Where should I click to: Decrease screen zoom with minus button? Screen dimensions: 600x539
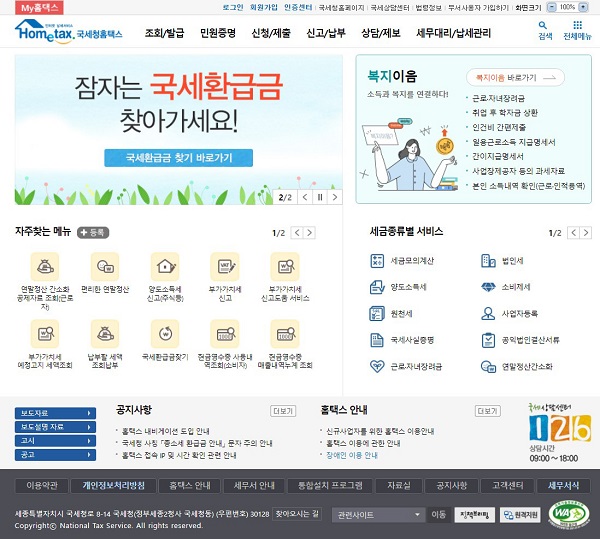pyautogui.click(x=551, y=7)
